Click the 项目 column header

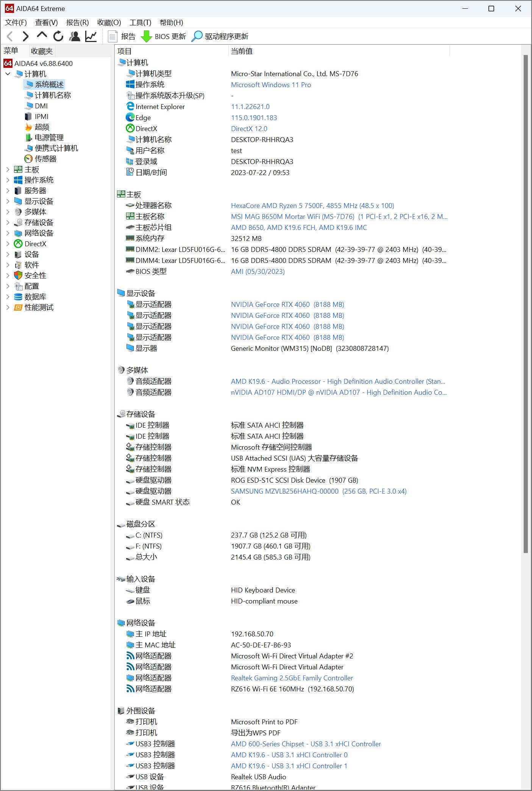click(172, 51)
